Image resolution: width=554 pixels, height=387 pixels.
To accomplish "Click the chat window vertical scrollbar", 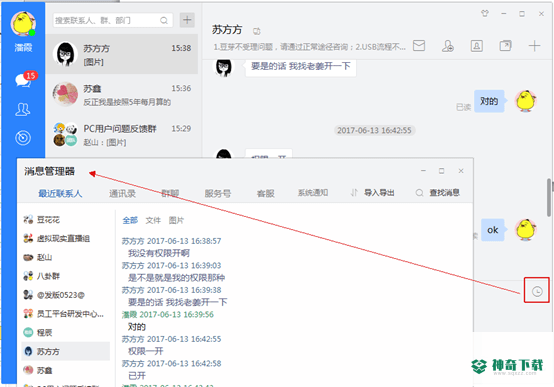I will click(x=549, y=198).
